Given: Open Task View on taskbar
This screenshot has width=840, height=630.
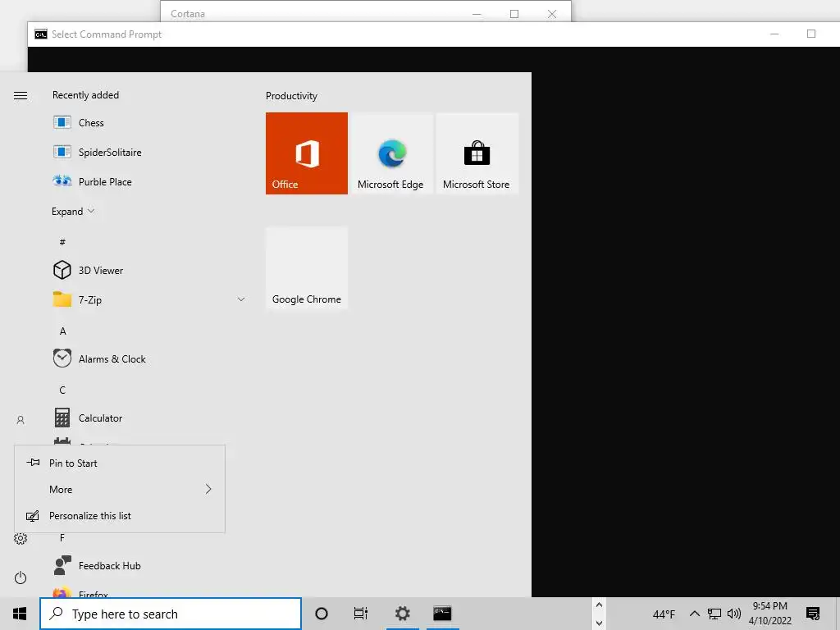Looking at the screenshot, I should (361, 614).
